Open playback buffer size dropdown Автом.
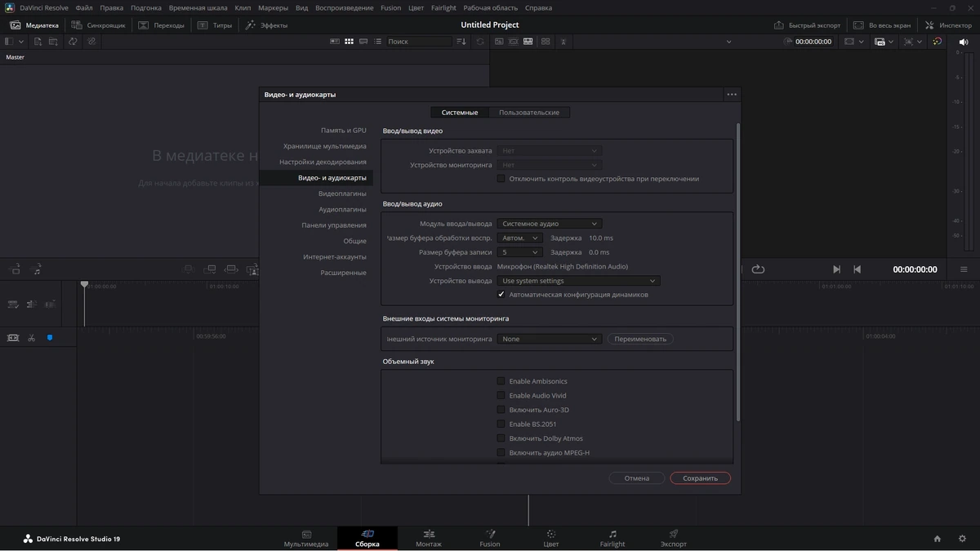980x551 pixels. (519, 238)
